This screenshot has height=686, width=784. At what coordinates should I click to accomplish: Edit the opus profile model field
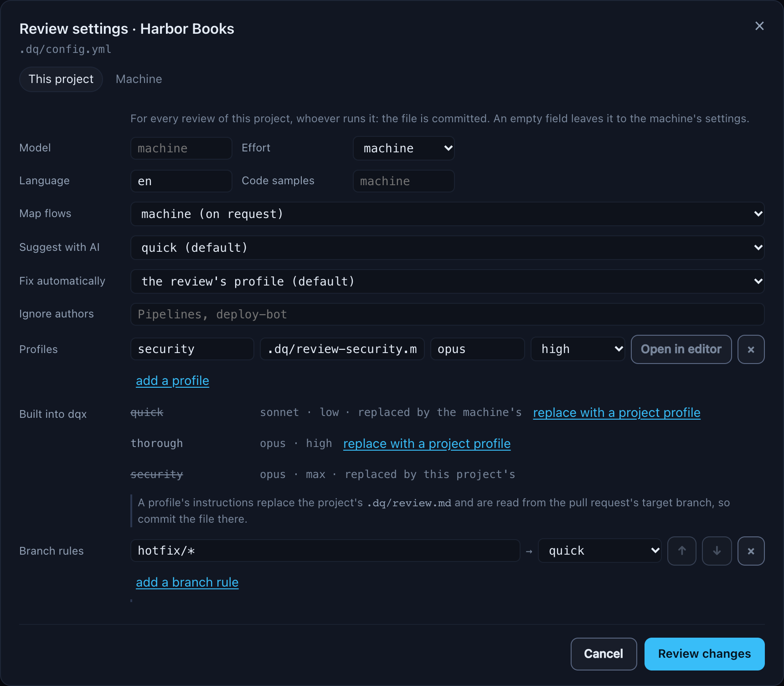pyautogui.click(x=477, y=349)
